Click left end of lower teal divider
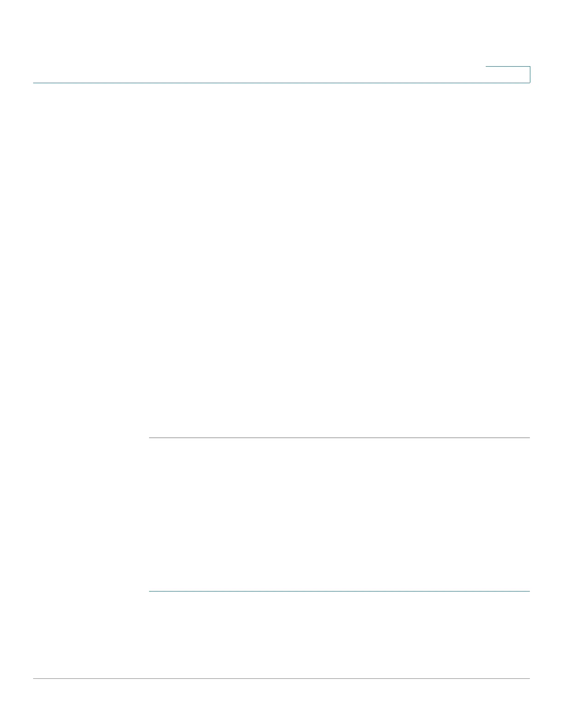The height and width of the screenshot is (728, 563). pyautogui.click(x=151, y=591)
